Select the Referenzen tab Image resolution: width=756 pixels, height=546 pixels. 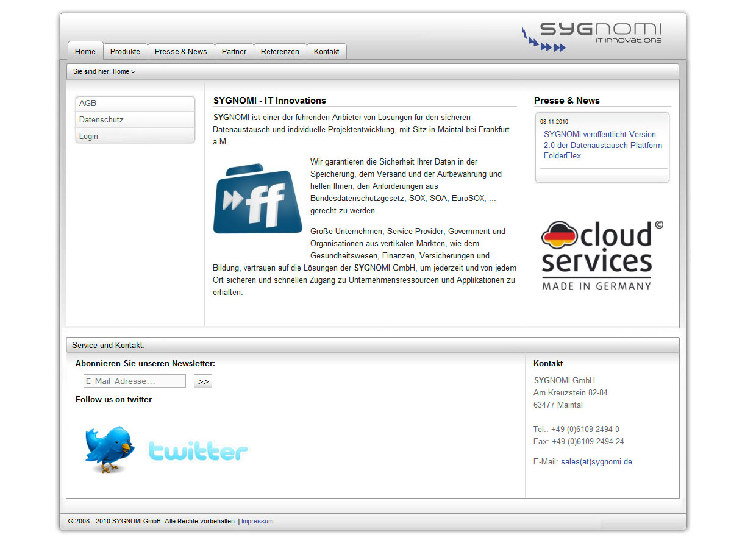coord(280,52)
